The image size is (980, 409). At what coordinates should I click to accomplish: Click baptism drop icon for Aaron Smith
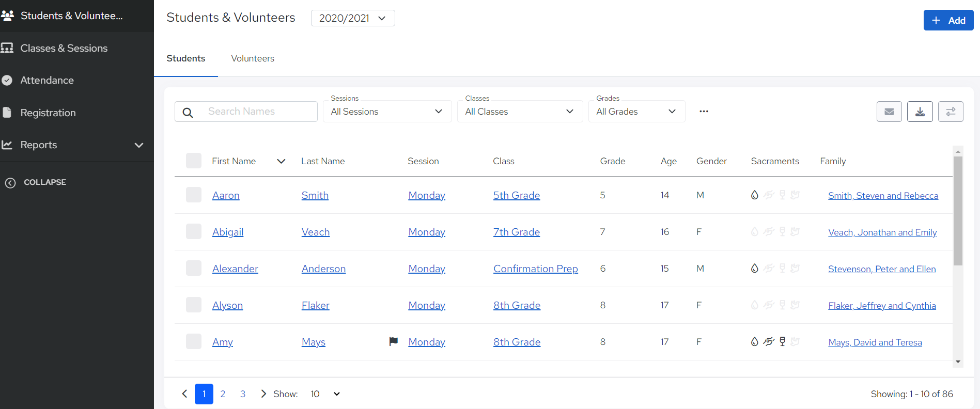755,195
